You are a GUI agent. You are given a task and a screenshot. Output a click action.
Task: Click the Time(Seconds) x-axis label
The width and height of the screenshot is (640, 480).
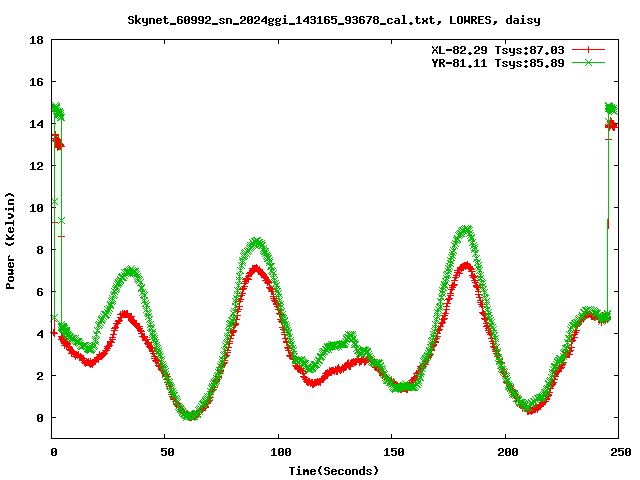tap(334, 470)
